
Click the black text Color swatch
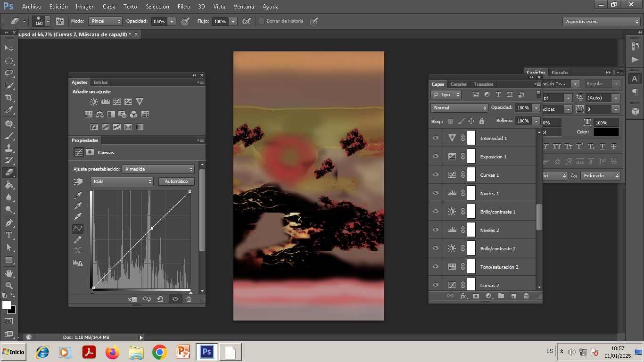tap(606, 132)
